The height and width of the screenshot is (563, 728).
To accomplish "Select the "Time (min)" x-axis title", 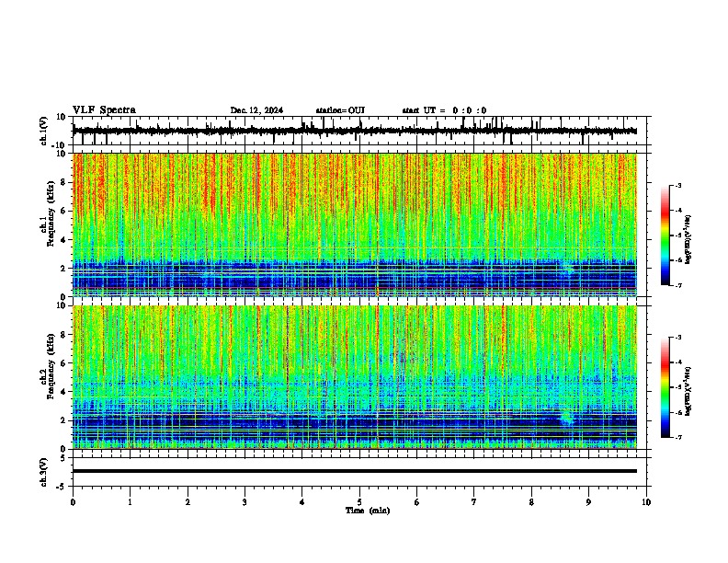I will [368, 511].
